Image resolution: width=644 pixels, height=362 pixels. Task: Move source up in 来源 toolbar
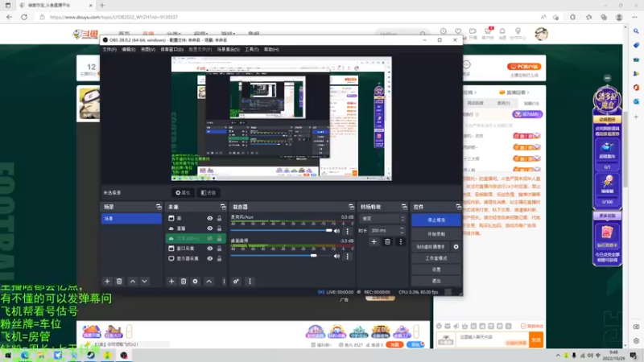[x=209, y=281]
